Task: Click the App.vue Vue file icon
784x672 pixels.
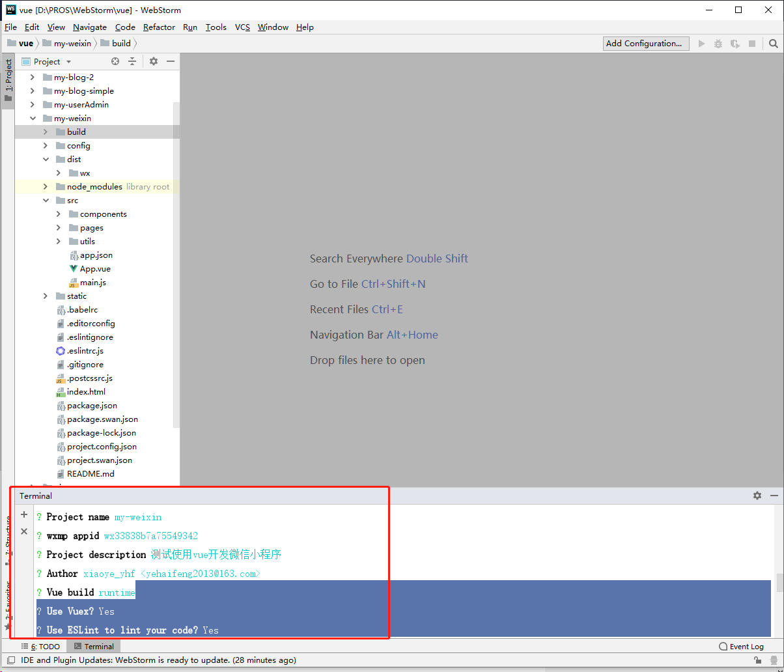Action: tap(74, 268)
